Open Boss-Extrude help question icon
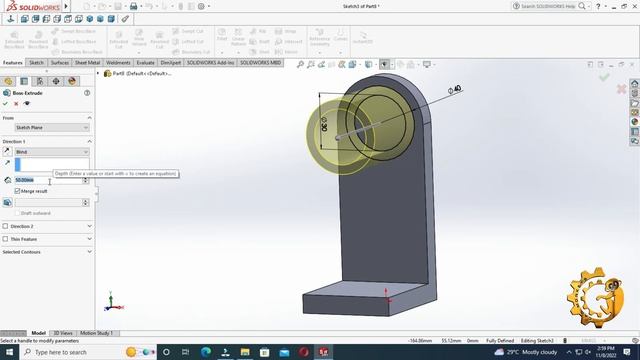Screen dimensions: 640x360 [x=87, y=93]
